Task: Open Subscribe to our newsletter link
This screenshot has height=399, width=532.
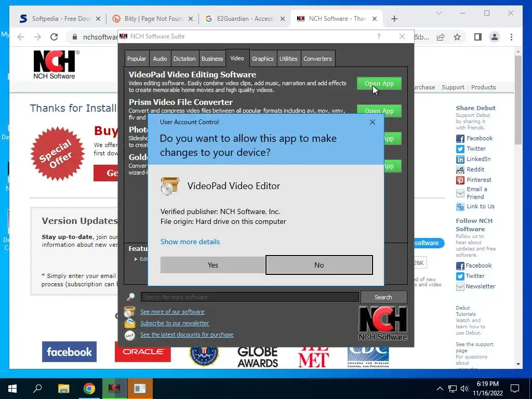Action: pyautogui.click(x=175, y=323)
